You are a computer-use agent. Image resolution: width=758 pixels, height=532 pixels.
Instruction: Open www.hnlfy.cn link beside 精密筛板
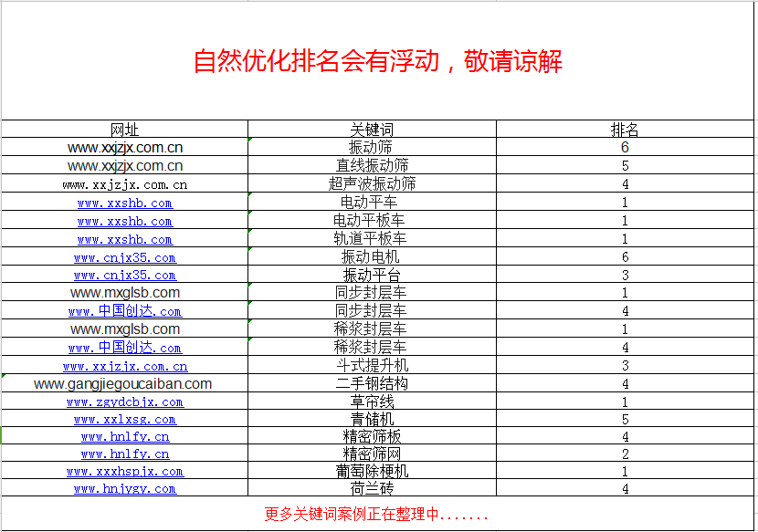click(x=124, y=437)
